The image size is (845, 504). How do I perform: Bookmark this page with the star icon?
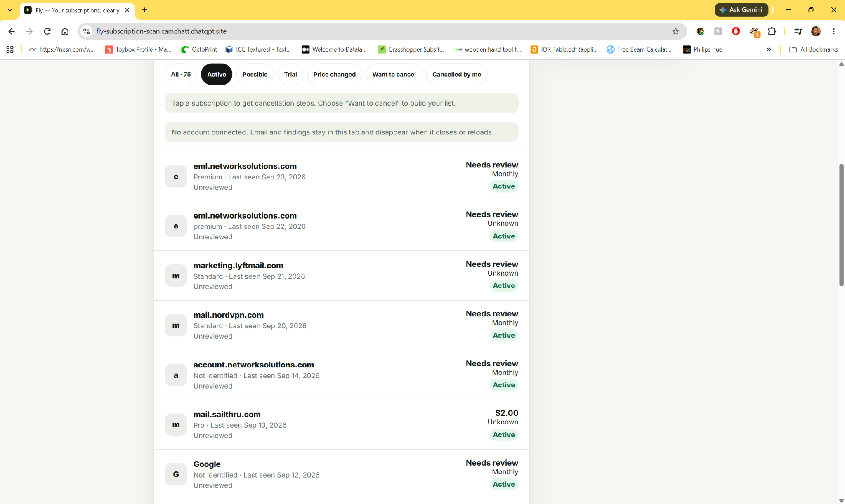tap(675, 31)
